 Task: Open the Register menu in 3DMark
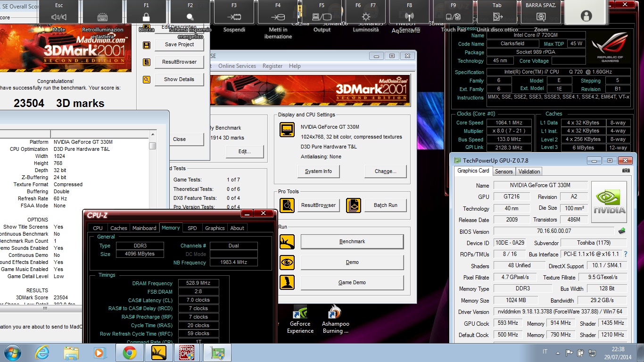(x=272, y=66)
